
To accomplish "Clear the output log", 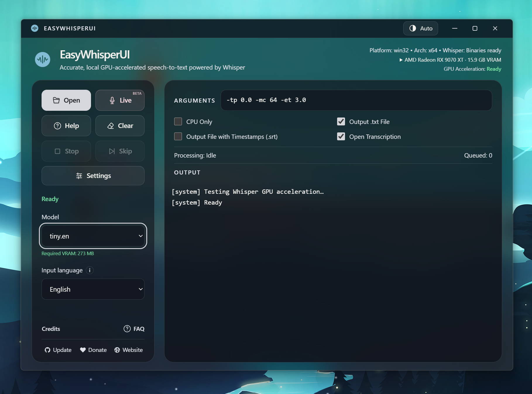I will tap(120, 126).
